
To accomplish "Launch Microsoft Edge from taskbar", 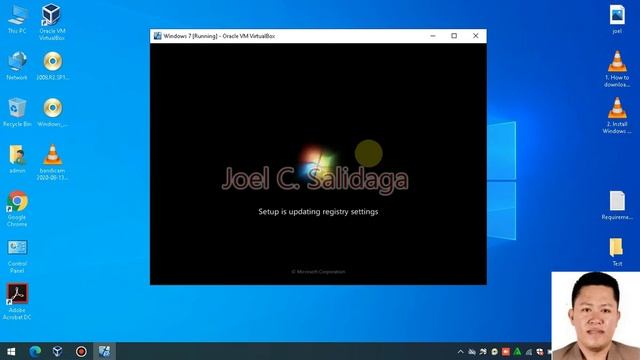I will [35, 351].
